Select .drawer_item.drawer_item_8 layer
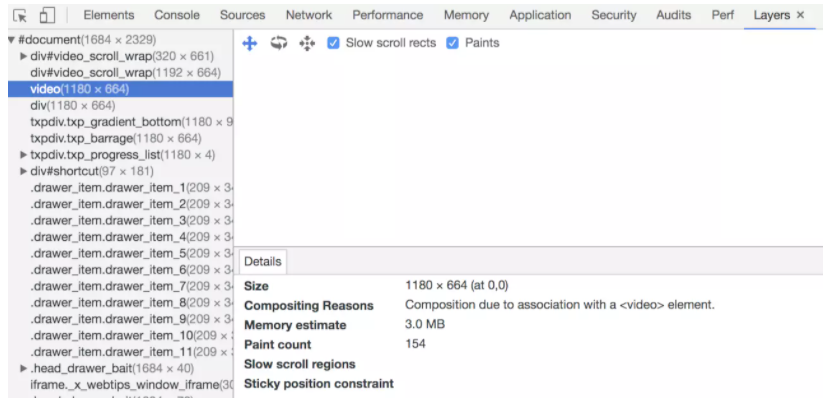834x408 pixels. click(x=120, y=303)
